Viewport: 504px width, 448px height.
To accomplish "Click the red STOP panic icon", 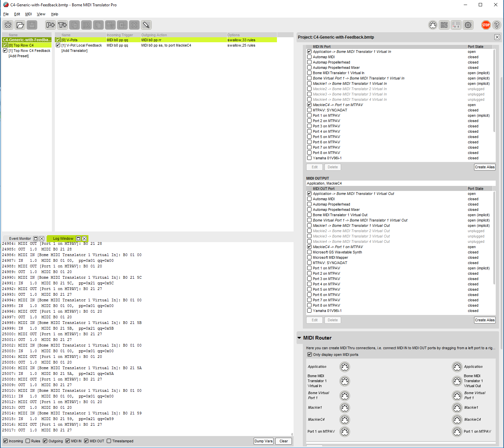I will (486, 25).
